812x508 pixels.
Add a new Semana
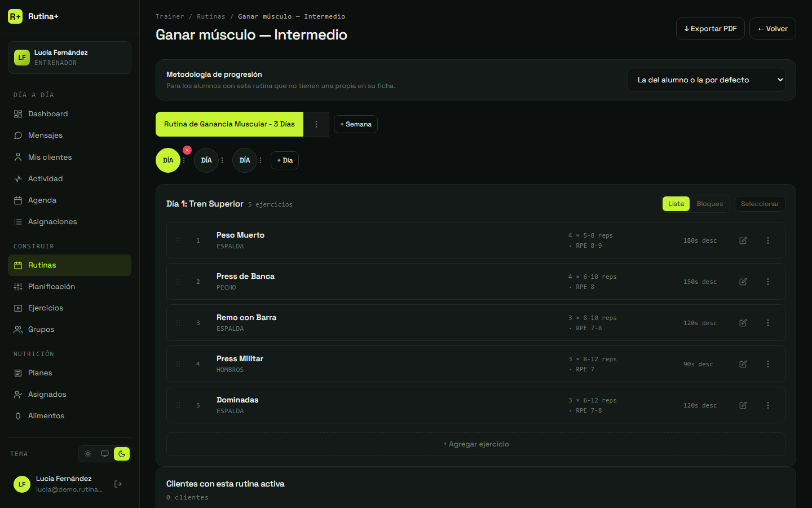tap(356, 124)
